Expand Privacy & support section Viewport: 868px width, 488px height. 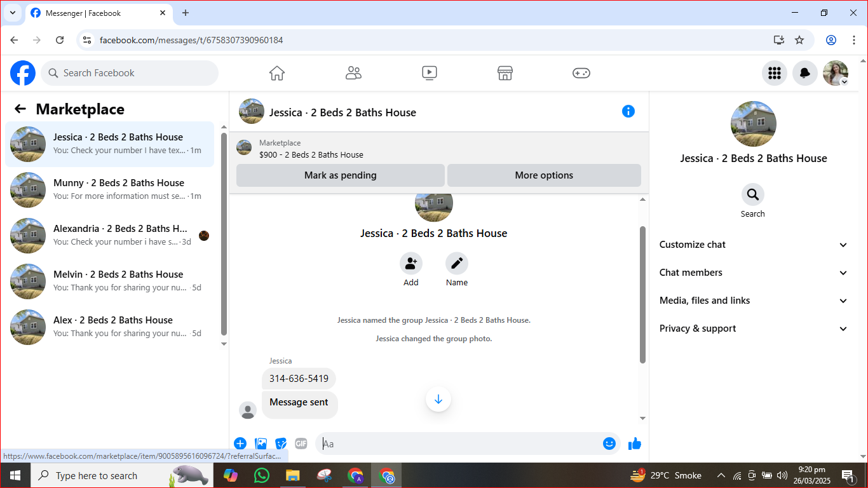tap(754, 329)
